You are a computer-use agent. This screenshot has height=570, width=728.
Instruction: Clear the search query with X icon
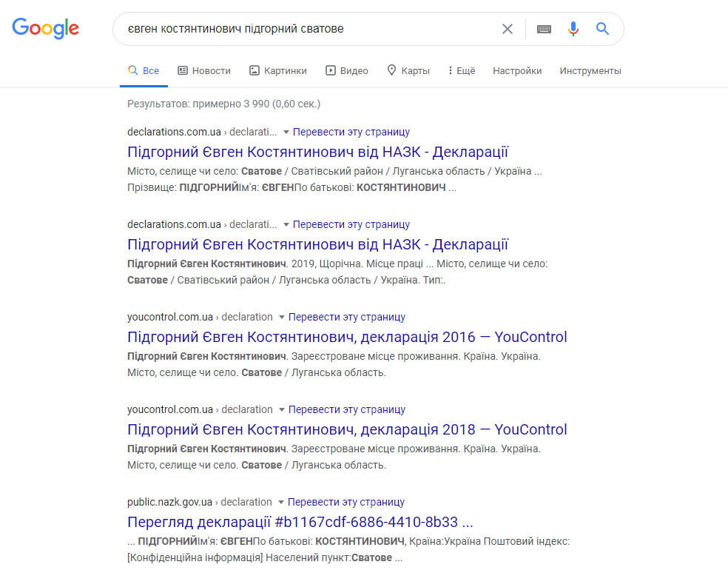coord(508,29)
